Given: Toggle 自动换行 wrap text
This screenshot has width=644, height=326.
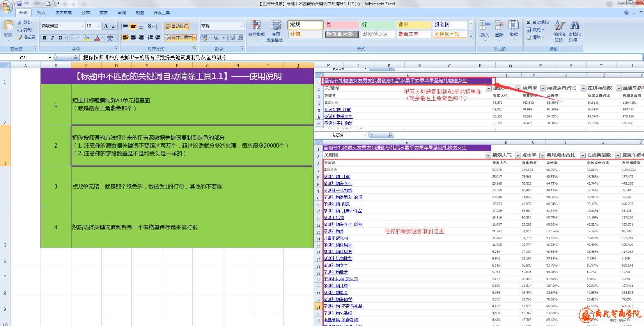Looking at the screenshot, I should 176,26.
